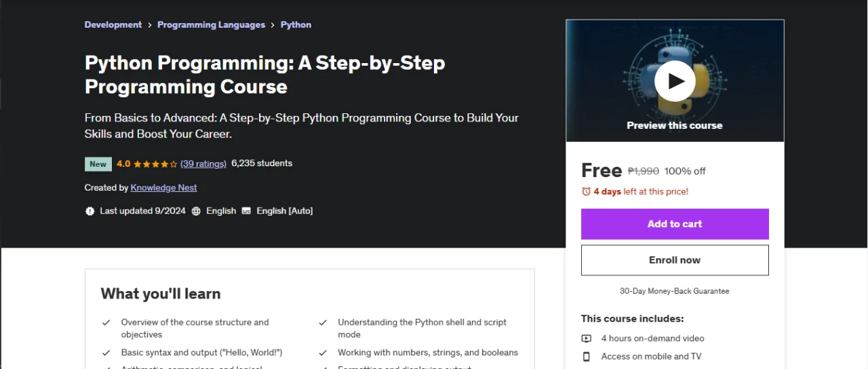868x369 pixels.
Task: Click the 'Access on mobile and TV' text
Action: point(652,356)
